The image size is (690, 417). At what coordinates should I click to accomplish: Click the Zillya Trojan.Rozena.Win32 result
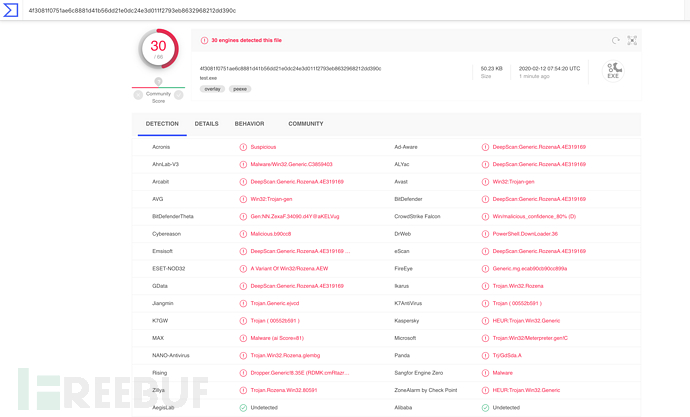(284, 390)
